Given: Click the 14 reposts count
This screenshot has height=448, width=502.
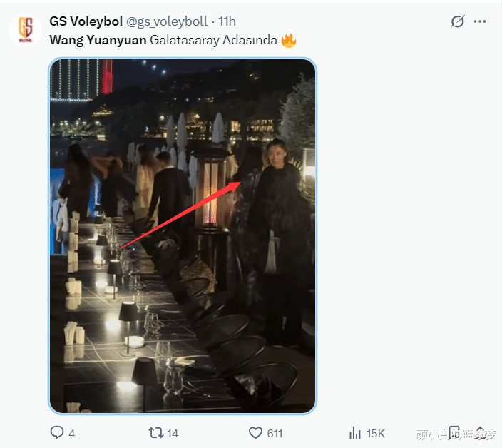Looking at the screenshot, I should click(173, 433).
